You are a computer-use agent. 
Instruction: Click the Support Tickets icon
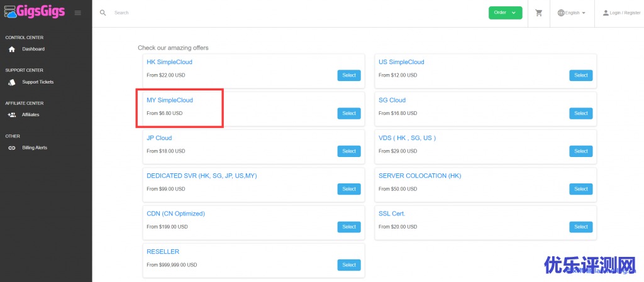click(x=12, y=82)
